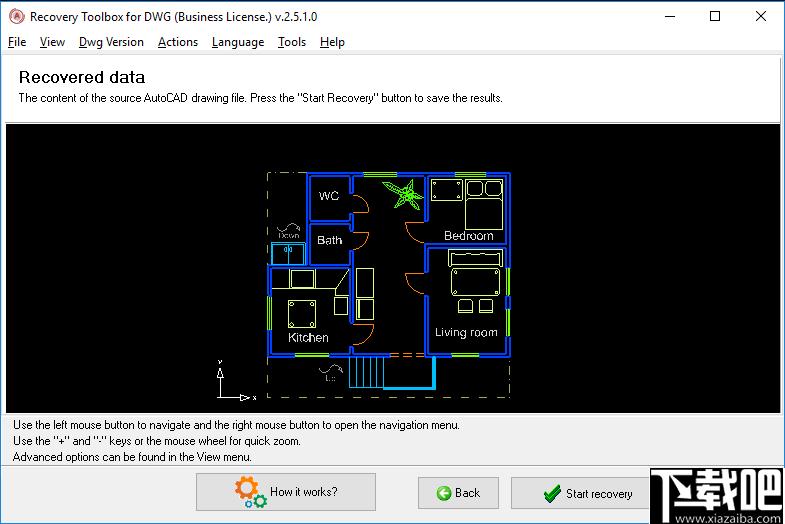Click the green plant symbol in the floor plan
This screenshot has height=524, width=785.
pos(404,194)
